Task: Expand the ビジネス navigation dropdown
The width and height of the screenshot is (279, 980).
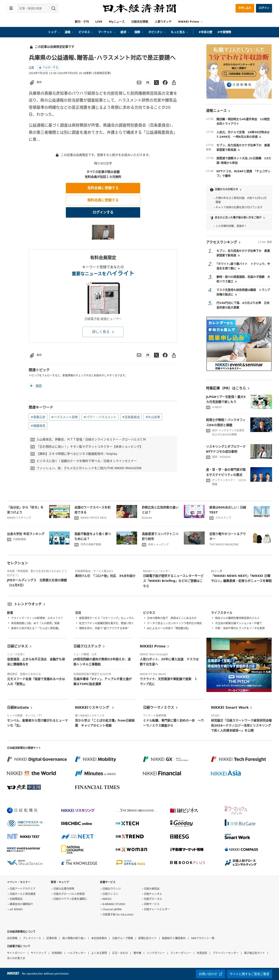Action: pyautogui.click(x=86, y=32)
